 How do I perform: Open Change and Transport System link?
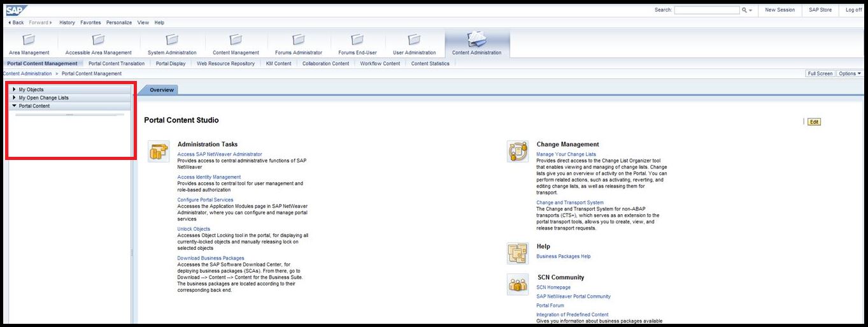570,203
